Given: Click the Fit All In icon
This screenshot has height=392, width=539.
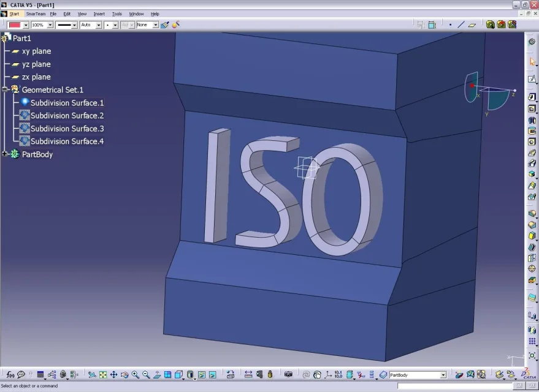Looking at the screenshot, I should tap(103, 374).
